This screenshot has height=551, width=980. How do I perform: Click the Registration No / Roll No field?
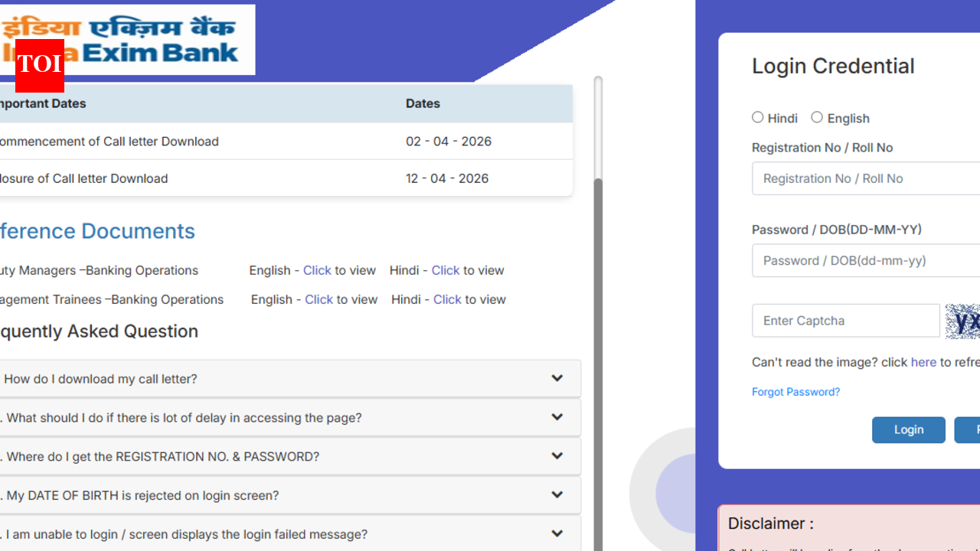(865, 178)
